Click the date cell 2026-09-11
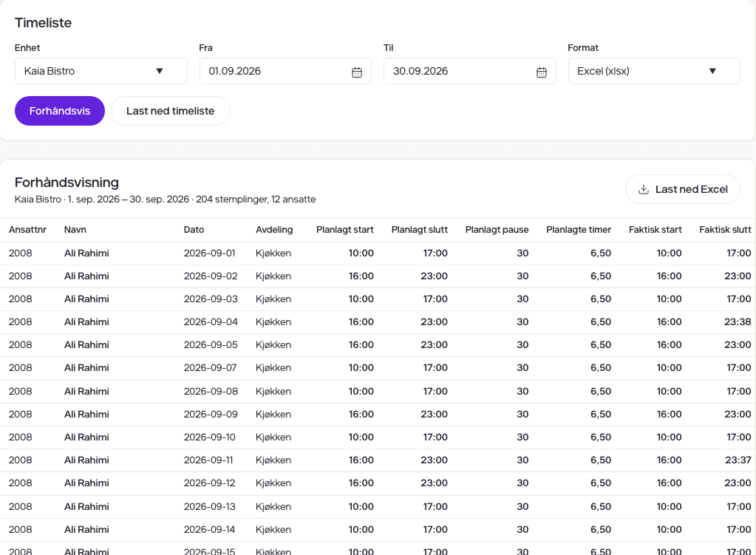 tap(208, 460)
